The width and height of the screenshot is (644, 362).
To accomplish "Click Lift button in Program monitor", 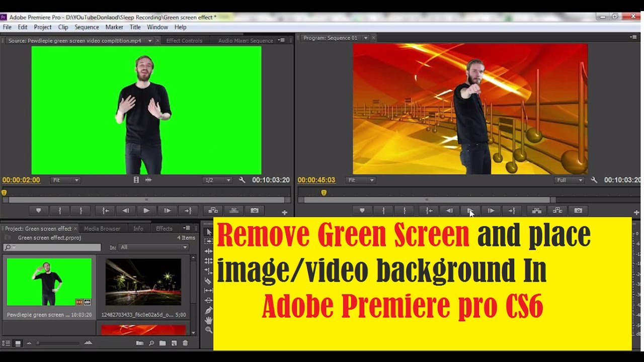I will point(536,211).
